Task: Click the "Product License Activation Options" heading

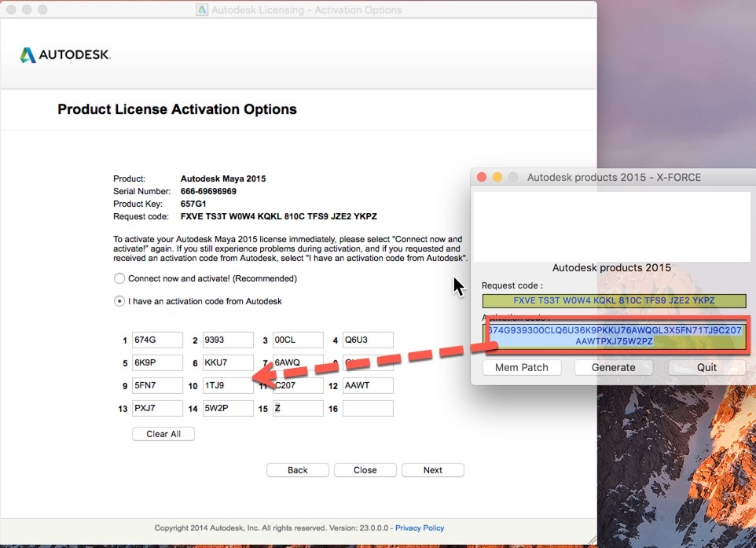Action: [x=177, y=109]
